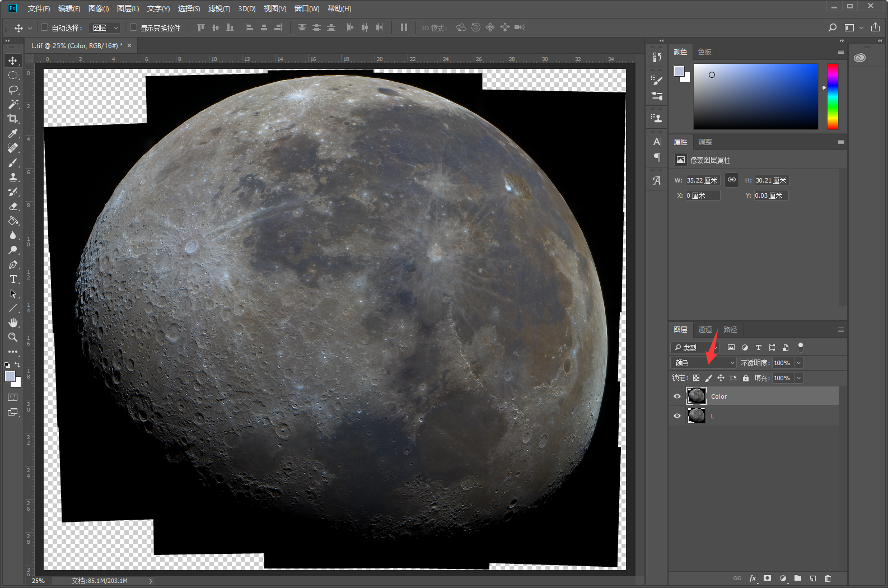This screenshot has width=888, height=588.
Task: Switch to the 通道 (Channels) tab
Action: (705, 330)
